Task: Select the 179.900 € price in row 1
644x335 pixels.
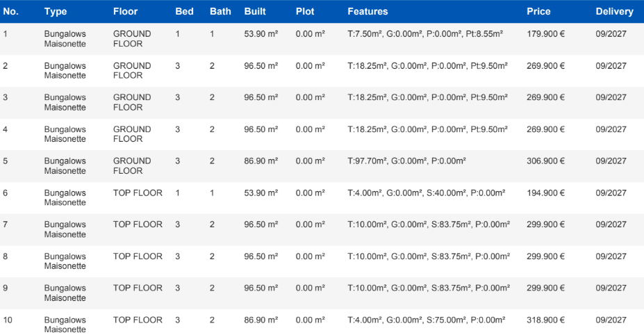Action: pos(545,34)
